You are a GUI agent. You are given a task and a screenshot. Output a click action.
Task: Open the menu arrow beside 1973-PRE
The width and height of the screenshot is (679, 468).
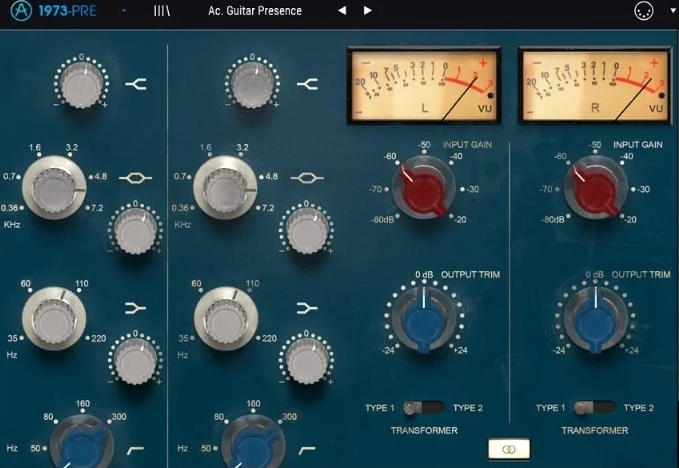coord(123,11)
